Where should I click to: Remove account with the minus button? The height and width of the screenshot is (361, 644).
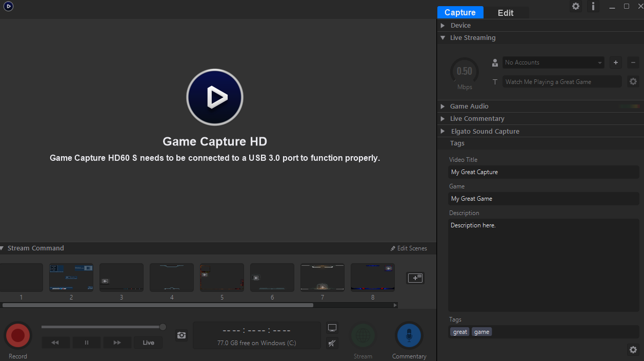pos(633,62)
